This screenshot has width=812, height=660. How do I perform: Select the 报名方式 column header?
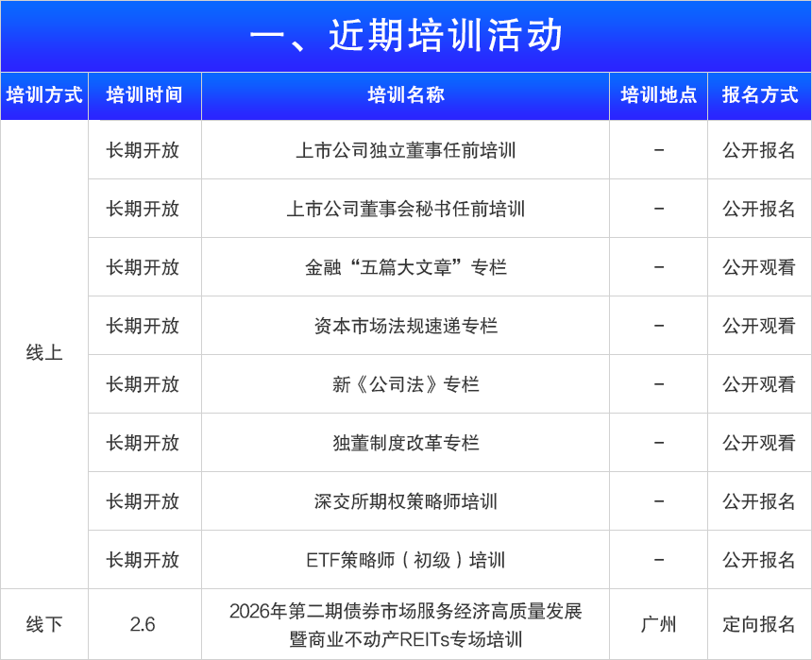pos(759,95)
